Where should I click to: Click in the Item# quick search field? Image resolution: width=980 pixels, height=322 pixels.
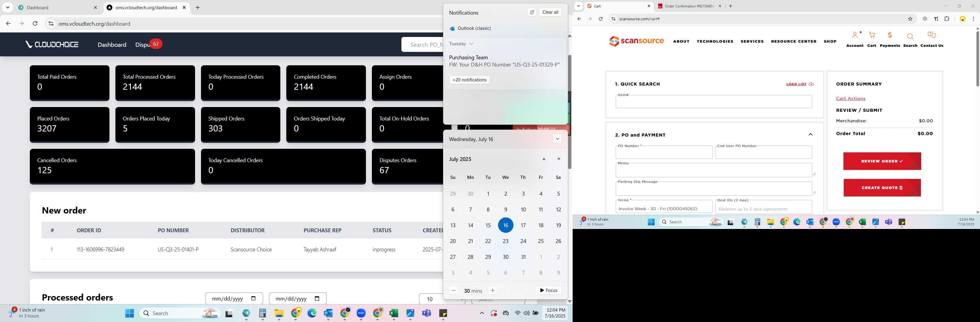point(714,101)
